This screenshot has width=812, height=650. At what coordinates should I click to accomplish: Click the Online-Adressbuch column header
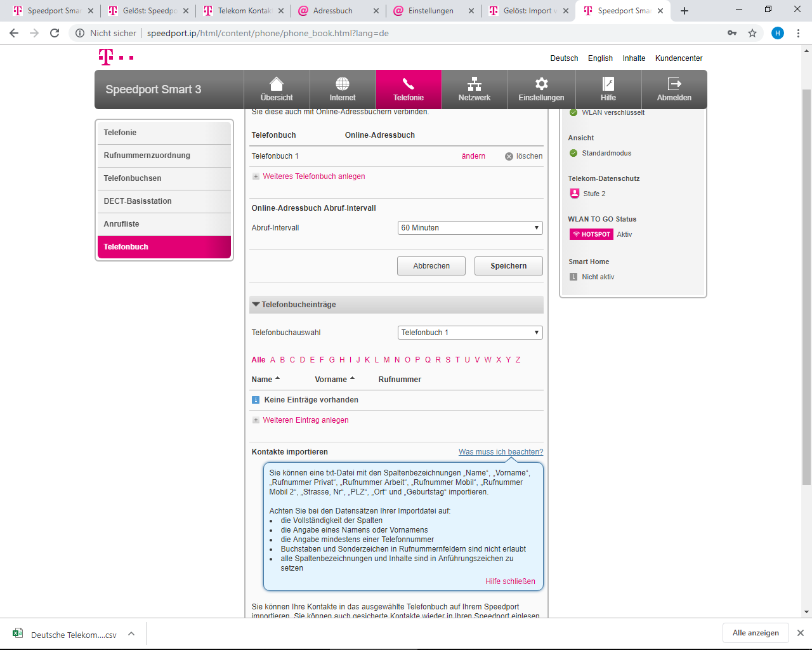point(380,135)
